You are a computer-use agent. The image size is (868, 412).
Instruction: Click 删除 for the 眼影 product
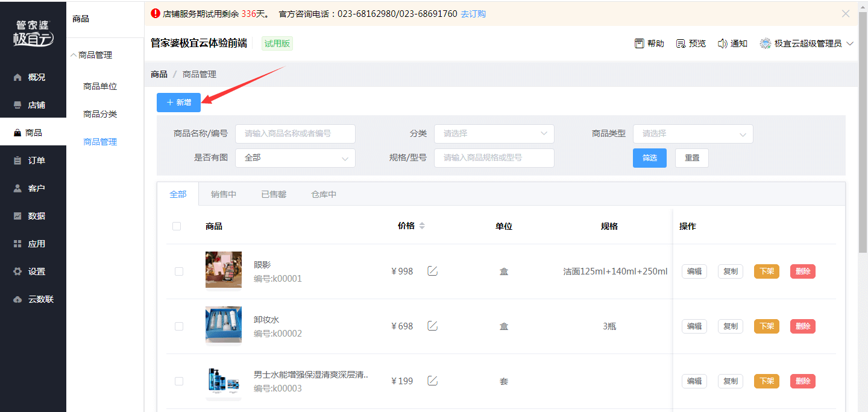click(x=803, y=271)
